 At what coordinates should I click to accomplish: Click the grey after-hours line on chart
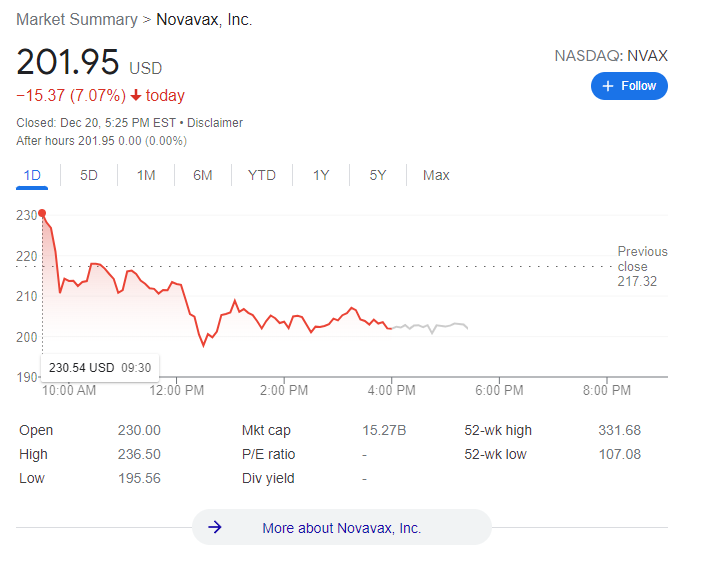click(x=430, y=327)
